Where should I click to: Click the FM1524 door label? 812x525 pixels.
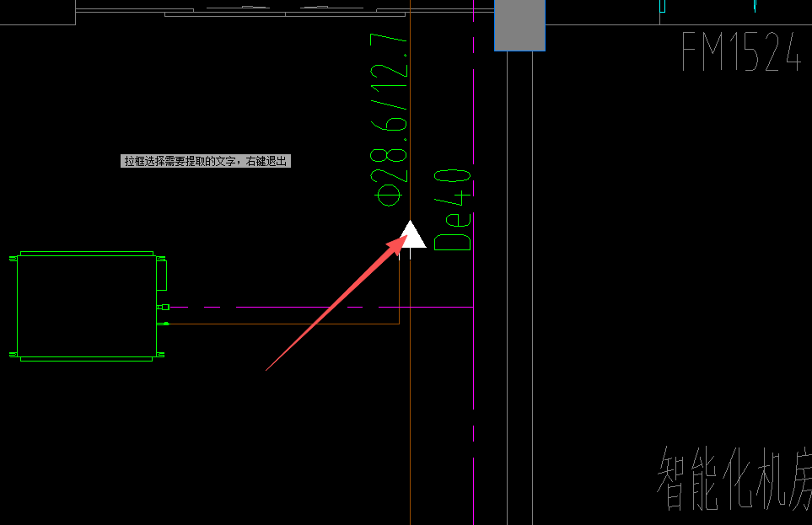tap(741, 51)
